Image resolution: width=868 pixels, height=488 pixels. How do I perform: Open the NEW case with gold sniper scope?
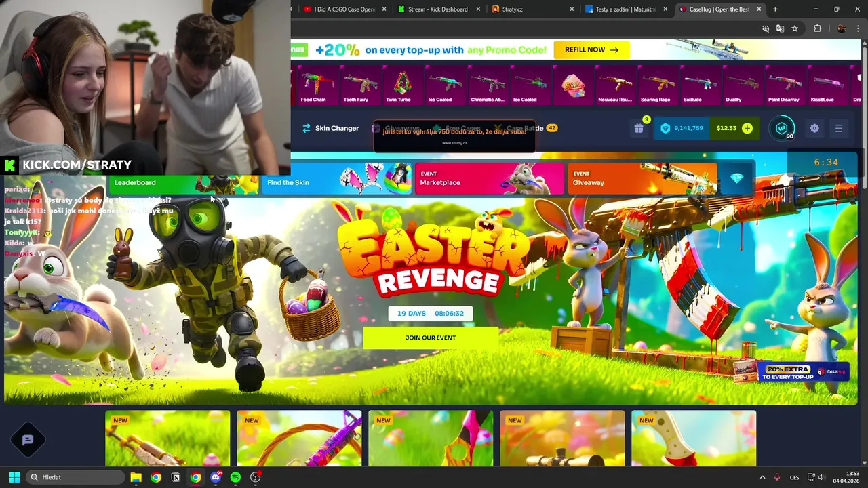pyautogui.click(x=562, y=439)
